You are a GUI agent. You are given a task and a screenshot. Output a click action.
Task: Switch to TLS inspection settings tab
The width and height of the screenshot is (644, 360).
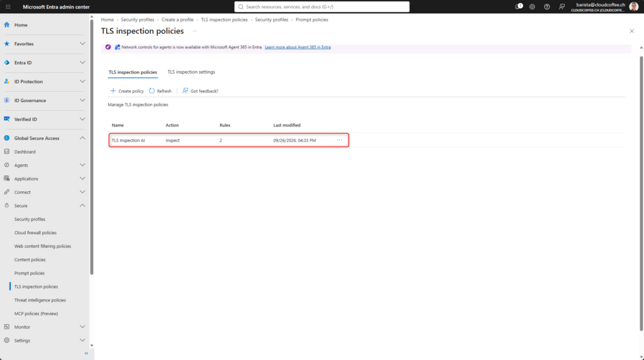(191, 72)
